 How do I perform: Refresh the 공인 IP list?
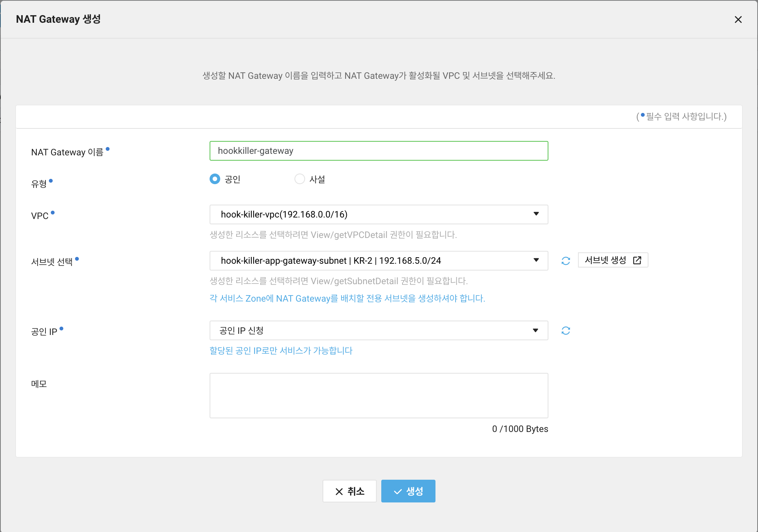click(565, 330)
